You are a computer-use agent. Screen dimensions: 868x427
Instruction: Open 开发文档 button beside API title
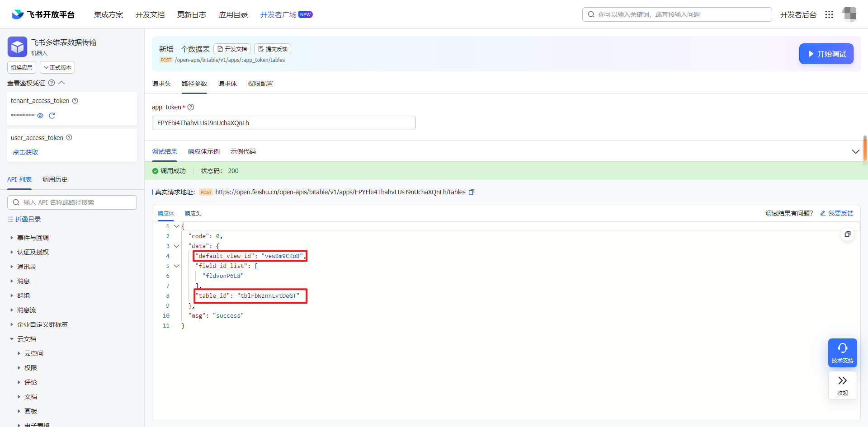(x=232, y=49)
